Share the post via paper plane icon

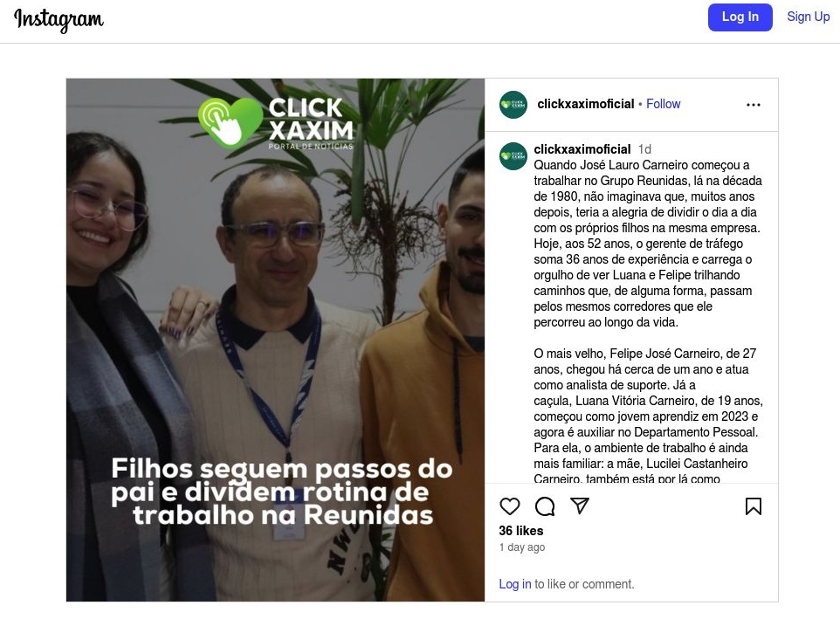580,506
